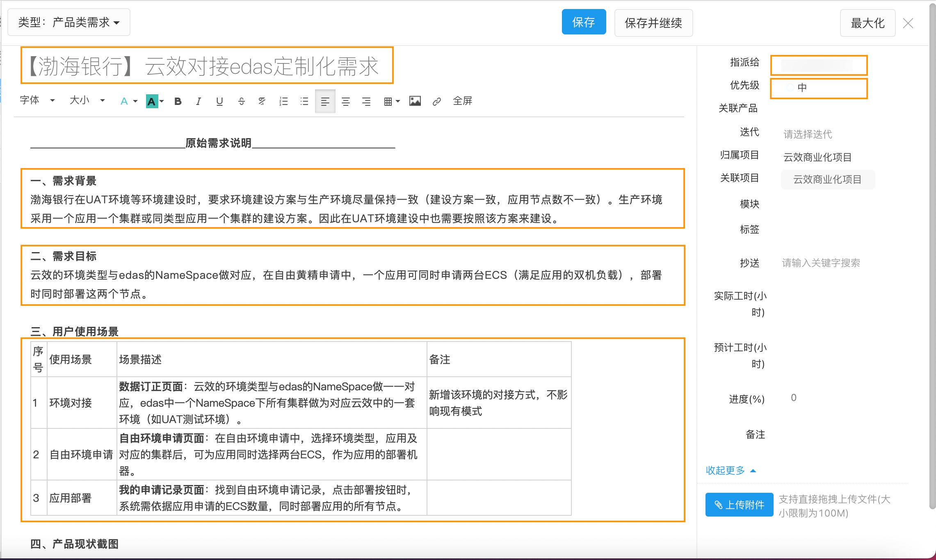Open the 类型: 产品类需求 type dropdown
This screenshot has width=936, height=560.
pyautogui.click(x=69, y=22)
